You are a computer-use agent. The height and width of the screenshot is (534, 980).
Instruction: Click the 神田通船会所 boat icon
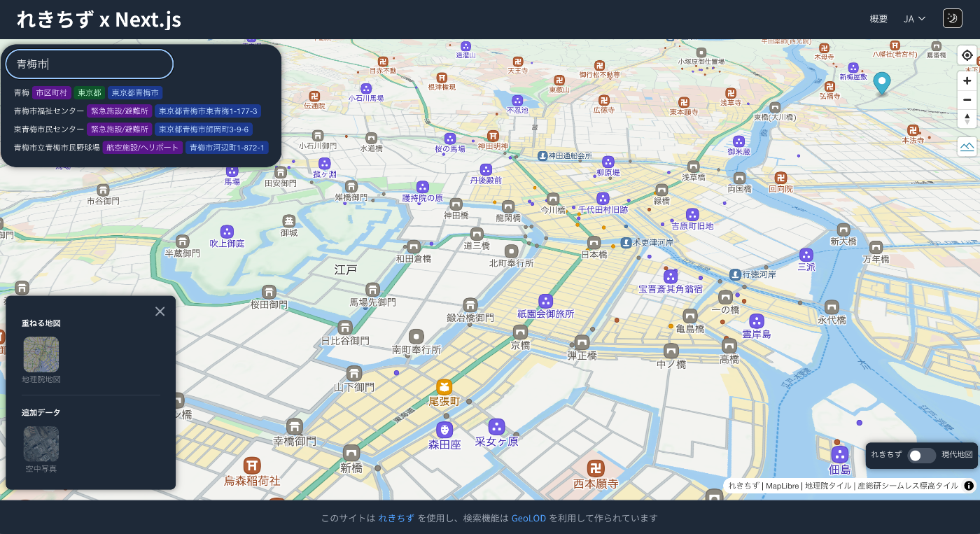(x=542, y=155)
